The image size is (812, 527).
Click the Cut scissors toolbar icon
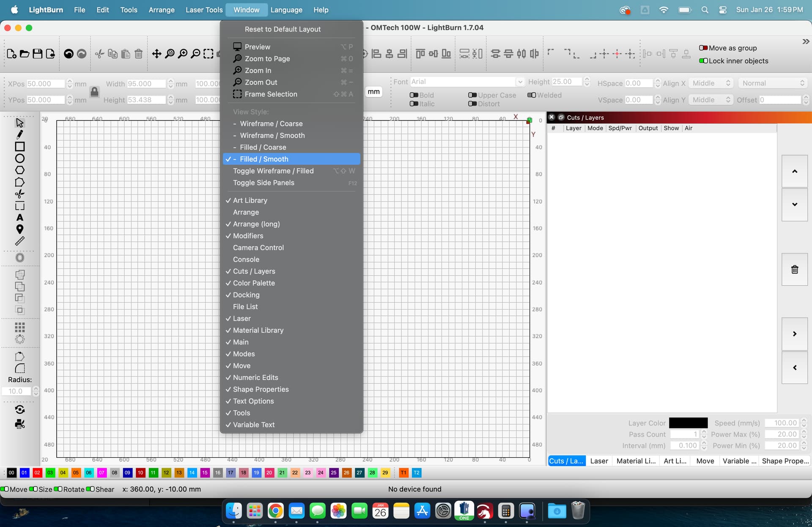coord(99,54)
